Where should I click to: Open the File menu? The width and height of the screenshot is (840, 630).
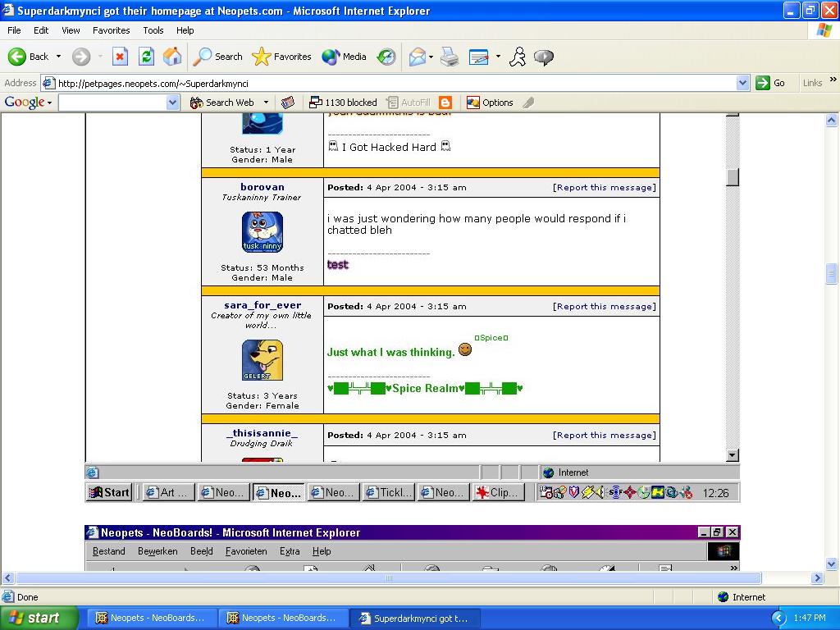[x=14, y=30]
